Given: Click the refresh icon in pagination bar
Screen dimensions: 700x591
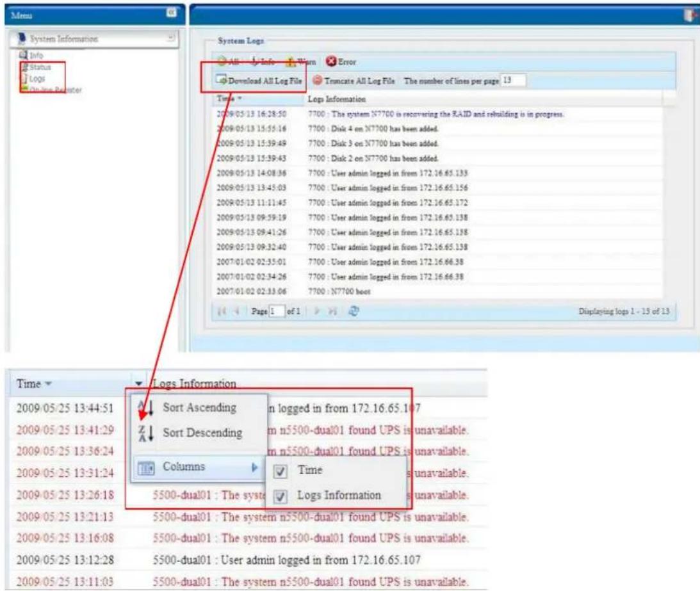Looking at the screenshot, I should coord(353,311).
